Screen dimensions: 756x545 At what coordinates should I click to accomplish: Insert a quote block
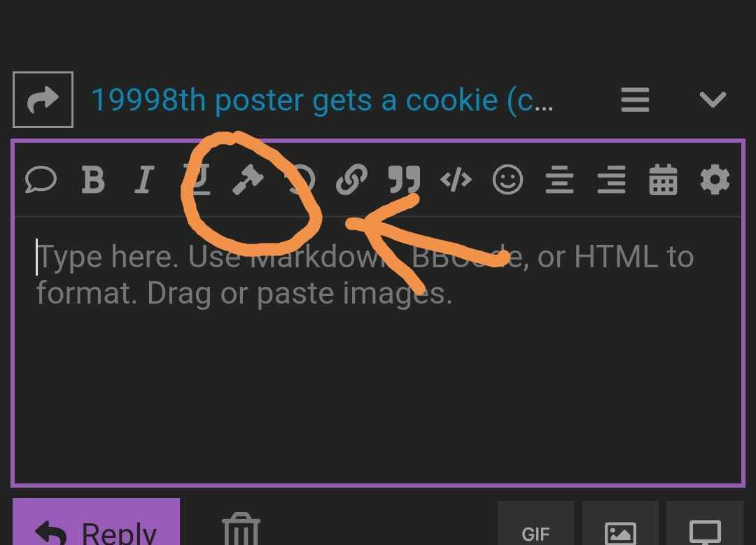(404, 180)
